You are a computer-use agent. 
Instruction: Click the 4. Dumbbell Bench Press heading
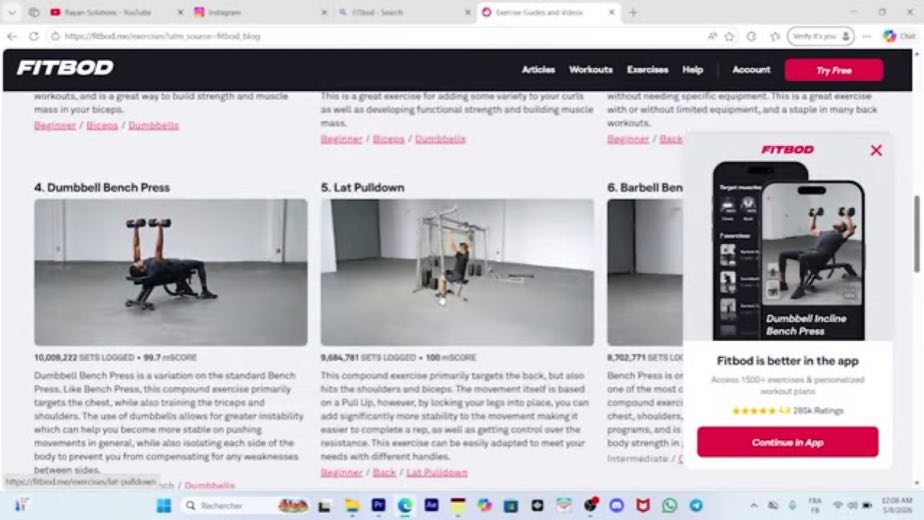tap(102, 187)
